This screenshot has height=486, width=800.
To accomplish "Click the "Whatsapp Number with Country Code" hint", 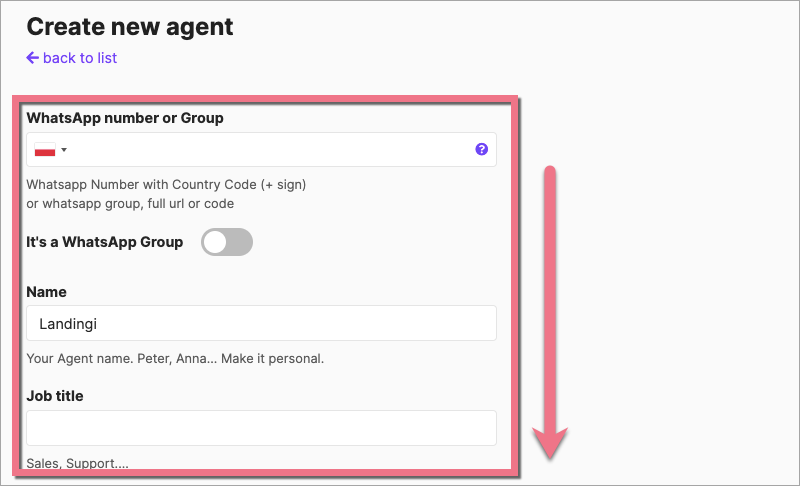I will point(166,185).
